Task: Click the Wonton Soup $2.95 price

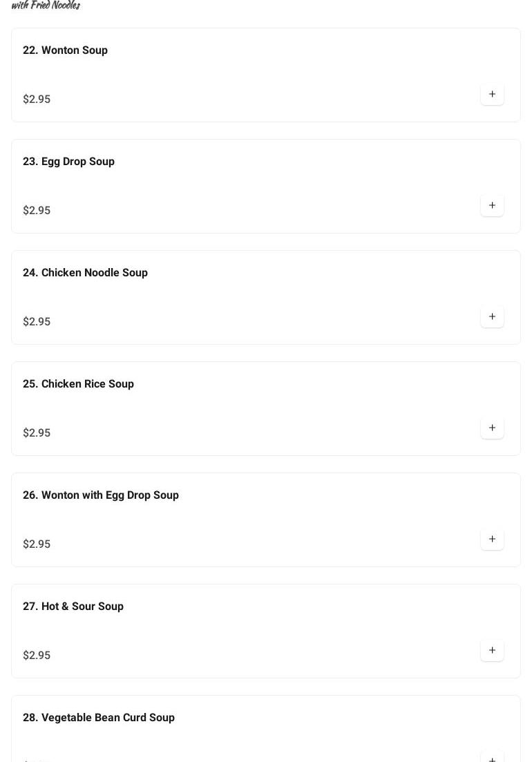Action: pos(37,99)
